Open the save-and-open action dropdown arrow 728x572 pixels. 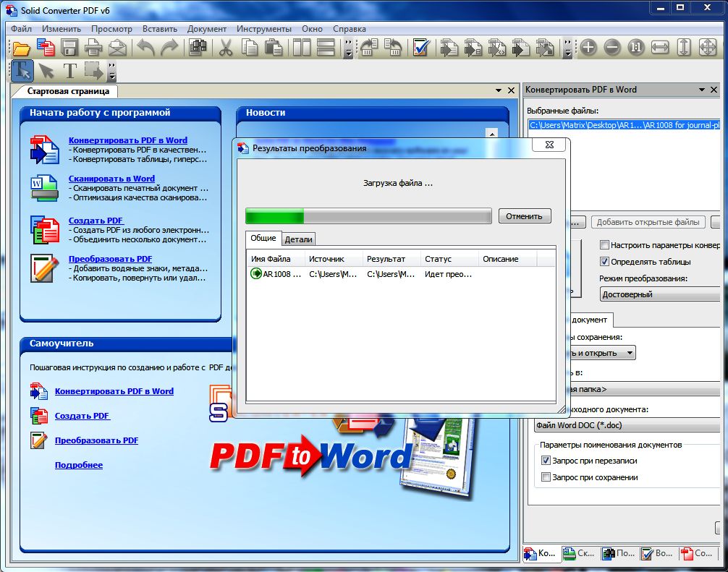[630, 353]
